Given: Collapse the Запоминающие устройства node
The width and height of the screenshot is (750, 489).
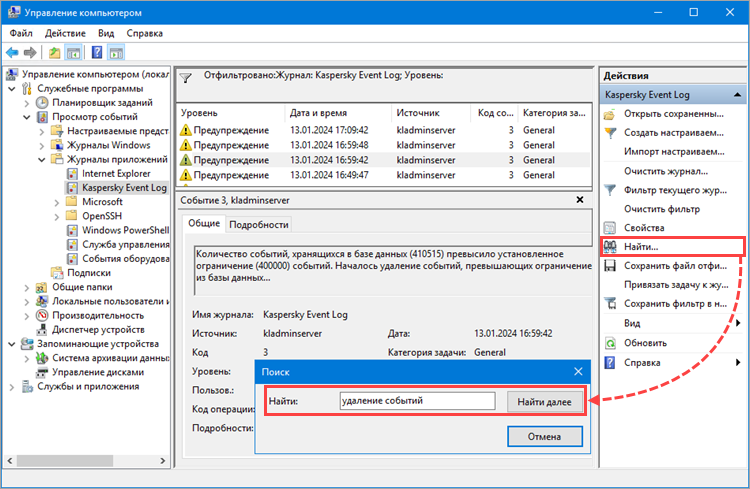Looking at the screenshot, I should tap(12, 344).
